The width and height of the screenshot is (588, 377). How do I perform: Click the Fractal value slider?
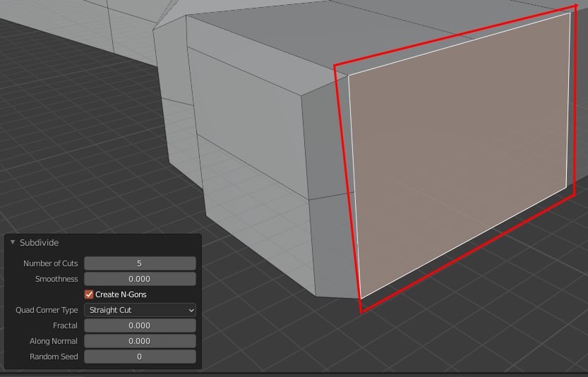click(x=140, y=325)
